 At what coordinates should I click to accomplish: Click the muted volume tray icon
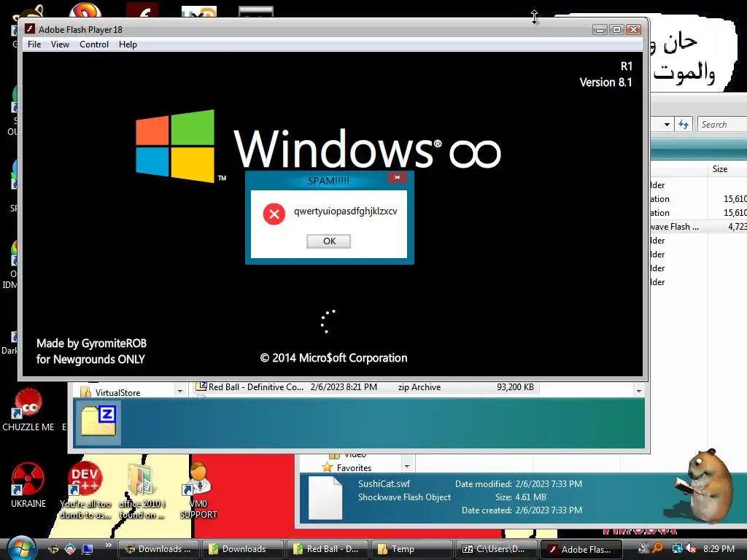coord(690,548)
